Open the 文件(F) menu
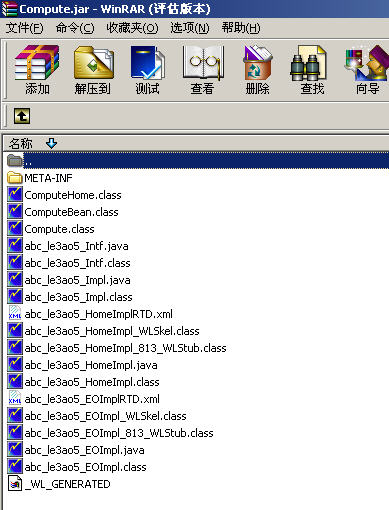The height and width of the screenshot is (510, 389). [x=24, y=28]
